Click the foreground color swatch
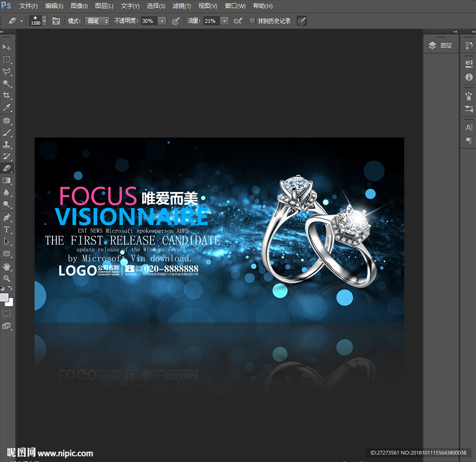Viewport: 476px width, 462px height. [4, 297]
